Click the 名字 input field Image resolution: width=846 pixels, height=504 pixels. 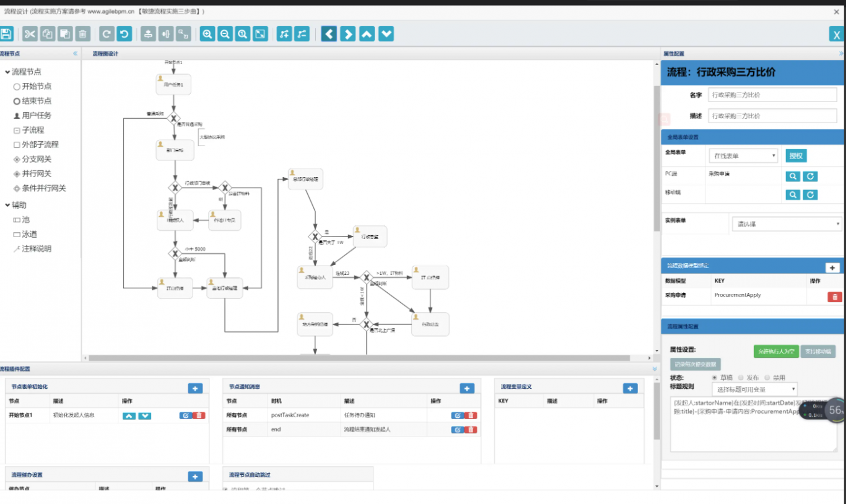[x=772, y=95]
